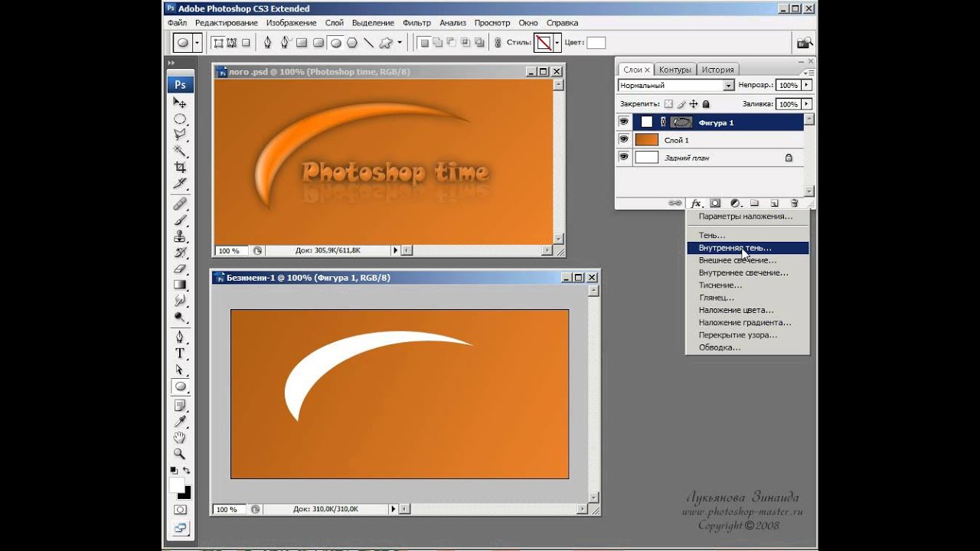Click the Слой 1 layer thumbnail
This screenshot has width=980, height=551.
647,139
